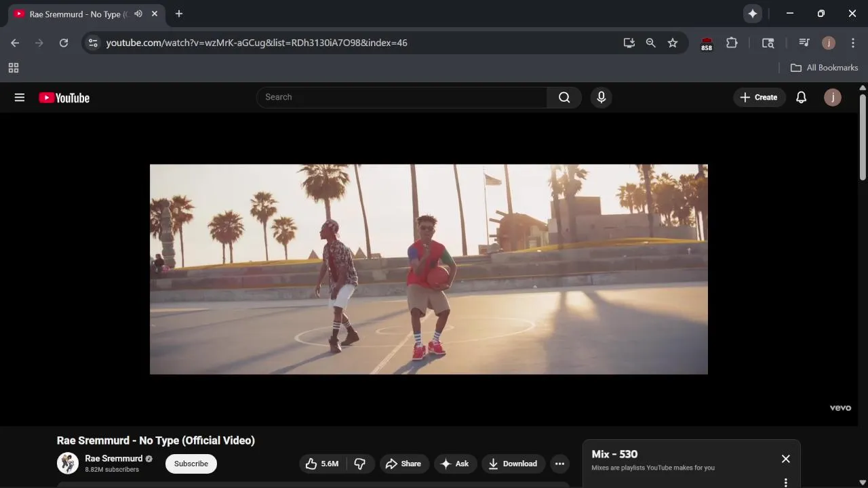This screenshot has height=488, width=868.
Task: Close the Mix - 530 playlist panel
Action: point(786,459)
